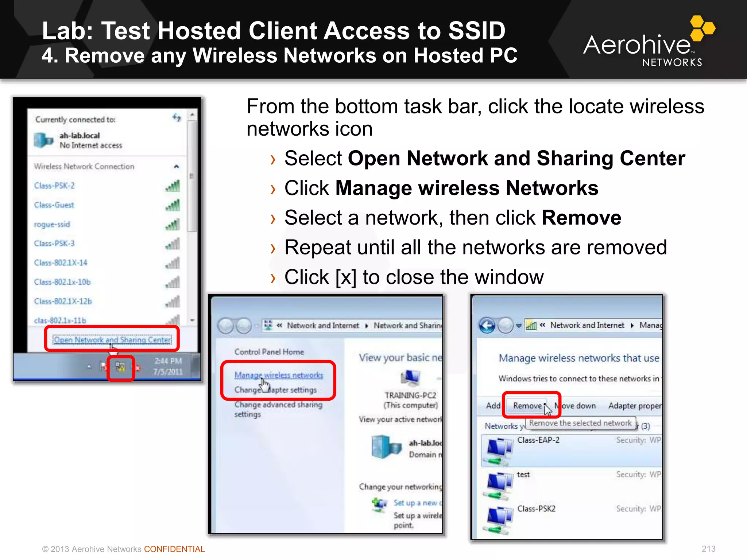
Task: Click the Action Center flag tray icon
Action: (103, 366)
